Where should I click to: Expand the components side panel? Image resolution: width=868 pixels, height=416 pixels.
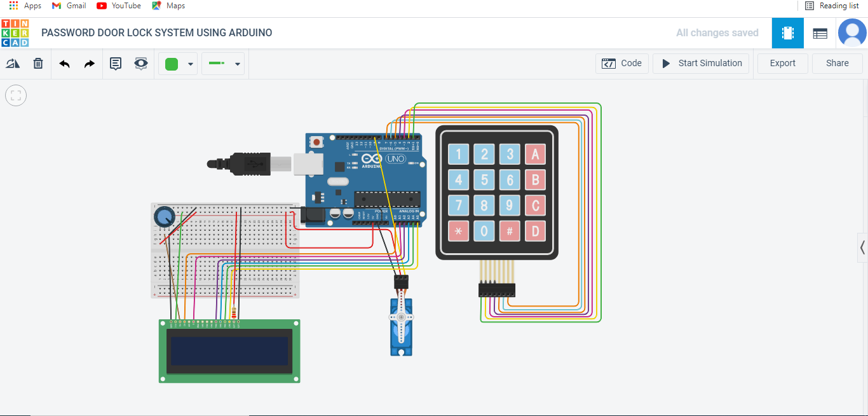click(862, 247)
